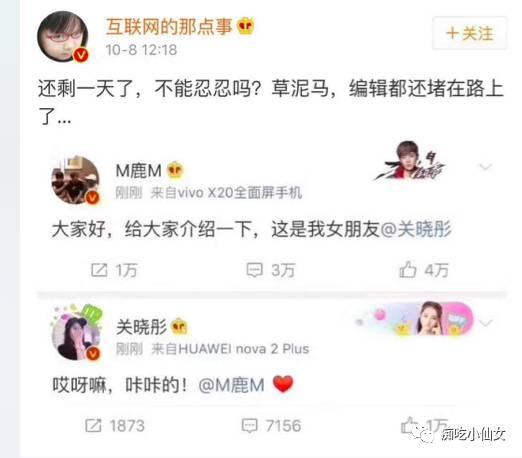Open comments icon showing 3万
Viewport: 522px width, 458px height.
254,270
